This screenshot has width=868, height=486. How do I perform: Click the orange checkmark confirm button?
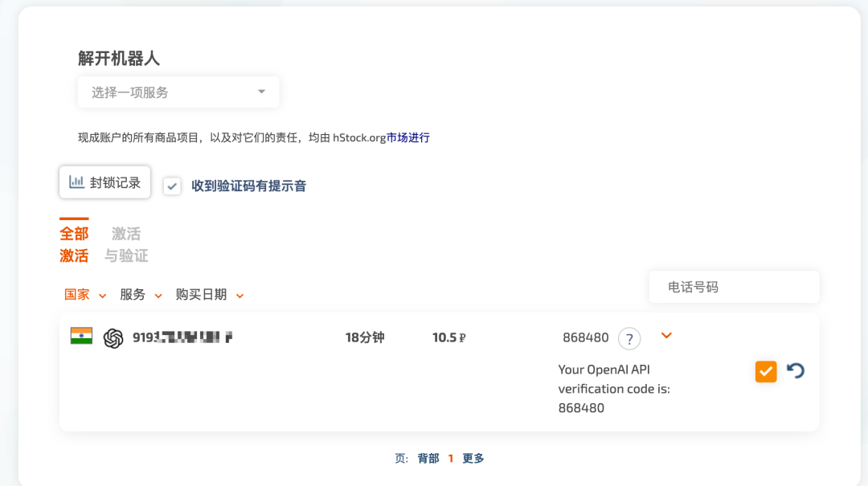[766, 371]
